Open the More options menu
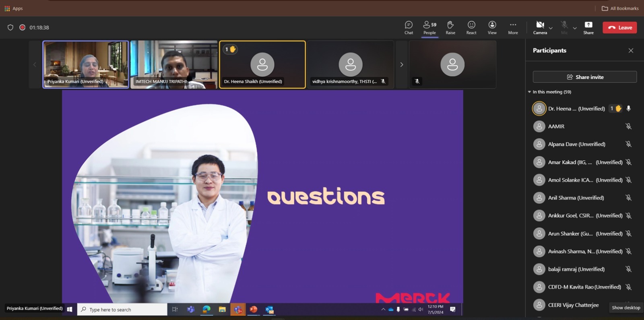Image resolution: width=644 pixels, height=320 pixels. tap(513, 27)
